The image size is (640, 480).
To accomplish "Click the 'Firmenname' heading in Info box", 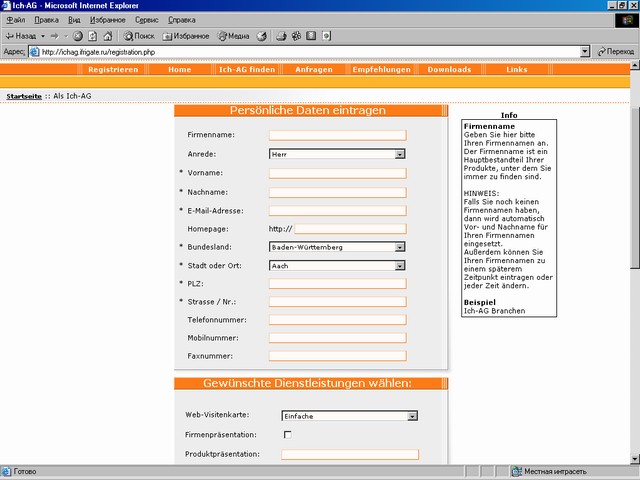I will [489, 127].
